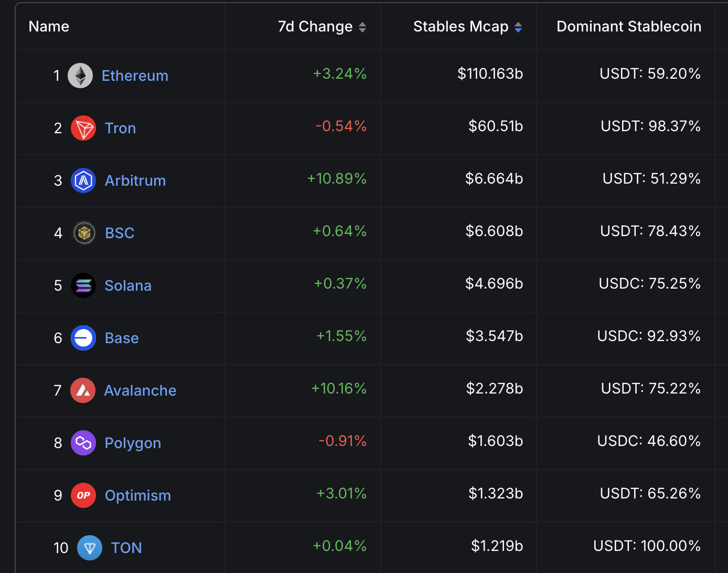Open the Ethereum chain link
Image resolution: width=728 pixels, height=573 pixels.
tap(135, 76)
